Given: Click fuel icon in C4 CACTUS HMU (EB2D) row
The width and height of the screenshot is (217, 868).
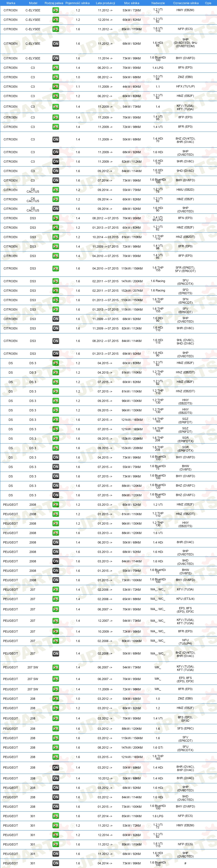Looking at the screenshot, I should tap(55, 190).
